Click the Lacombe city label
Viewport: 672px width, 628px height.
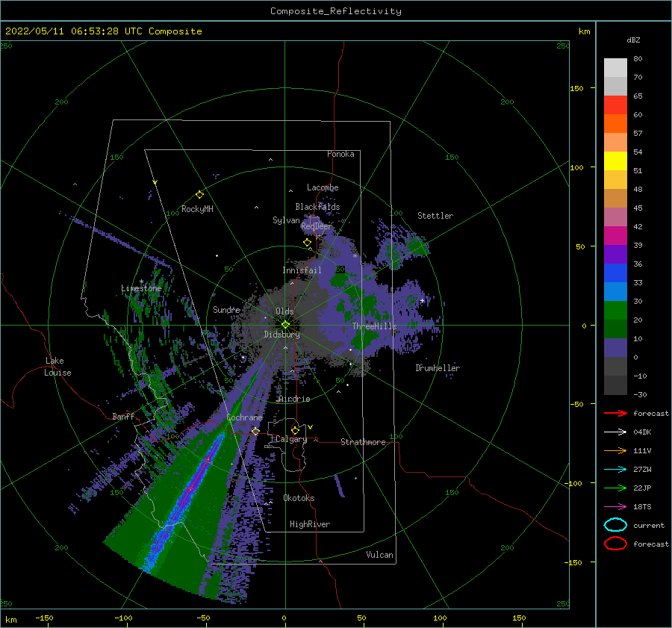point(323,187)
